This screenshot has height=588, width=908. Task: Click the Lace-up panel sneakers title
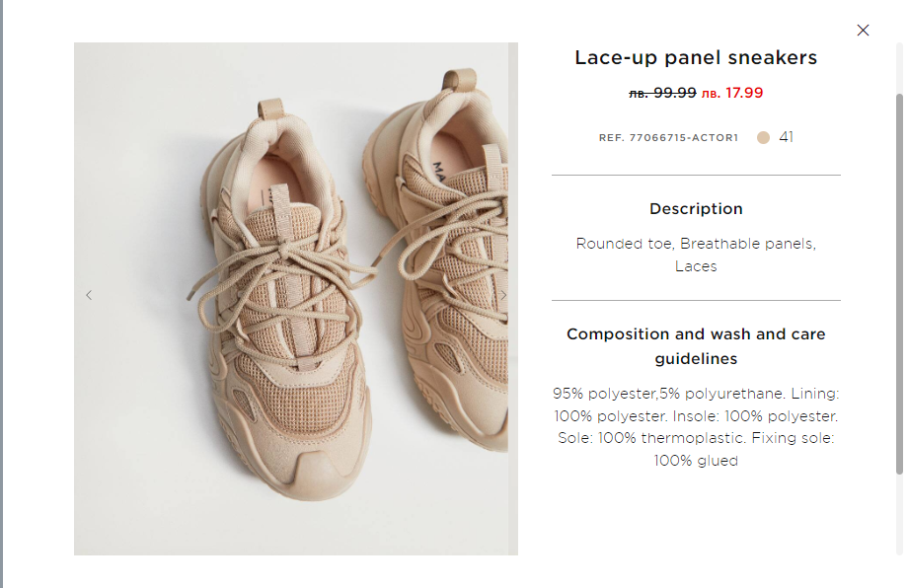click(x=696, y=58)
